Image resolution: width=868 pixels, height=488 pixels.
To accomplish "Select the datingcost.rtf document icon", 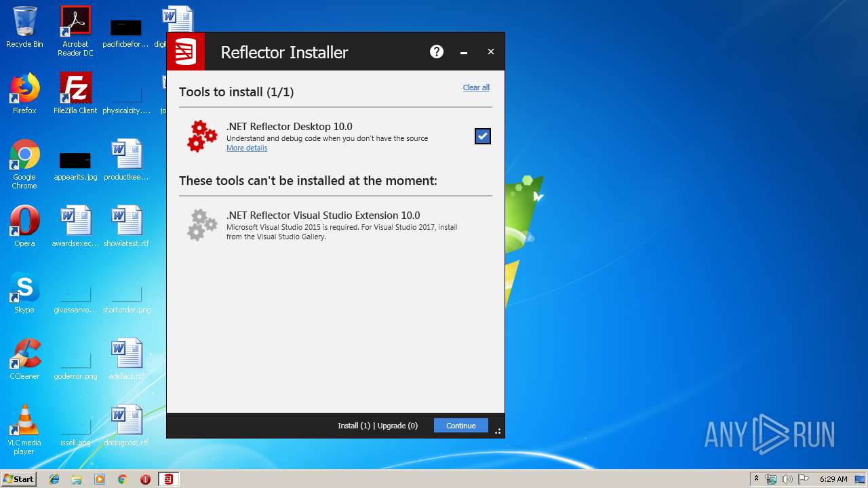I will click(x=126, y=426).
